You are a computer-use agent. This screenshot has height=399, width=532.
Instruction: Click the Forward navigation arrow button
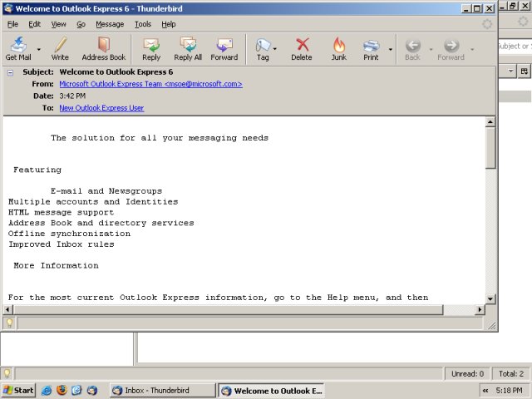click(451, 48)
